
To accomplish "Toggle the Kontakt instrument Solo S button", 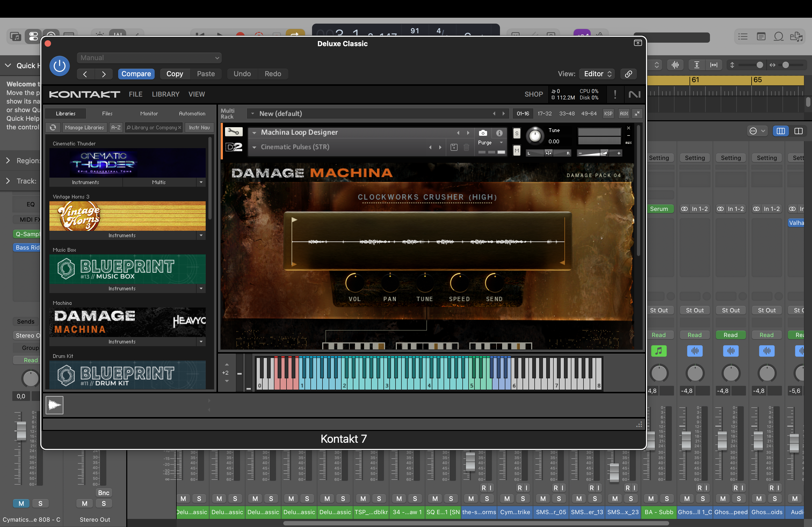I will pos(517,133).
